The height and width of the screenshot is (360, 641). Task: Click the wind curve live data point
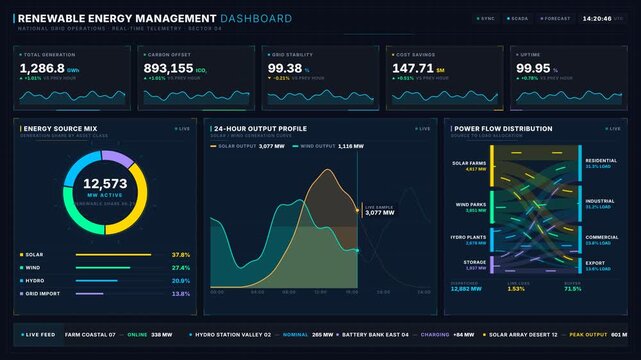click(357, 250)
